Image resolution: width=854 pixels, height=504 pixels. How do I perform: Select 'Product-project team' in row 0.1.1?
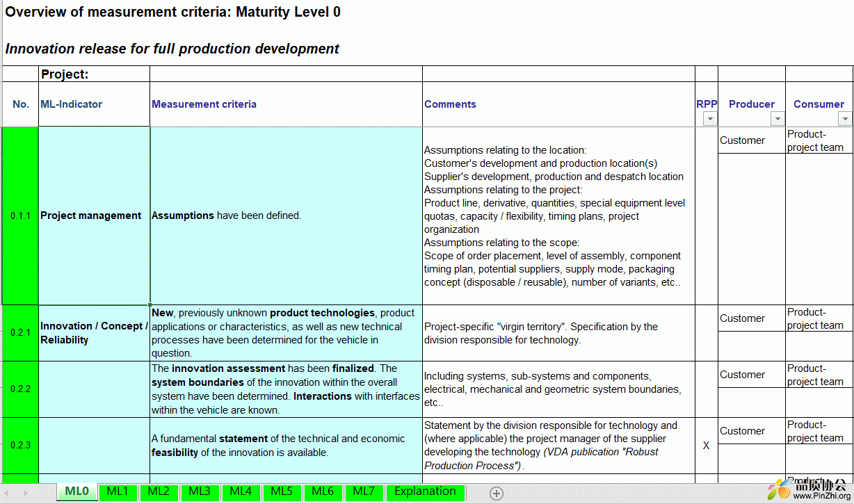(x=819, y=140)
